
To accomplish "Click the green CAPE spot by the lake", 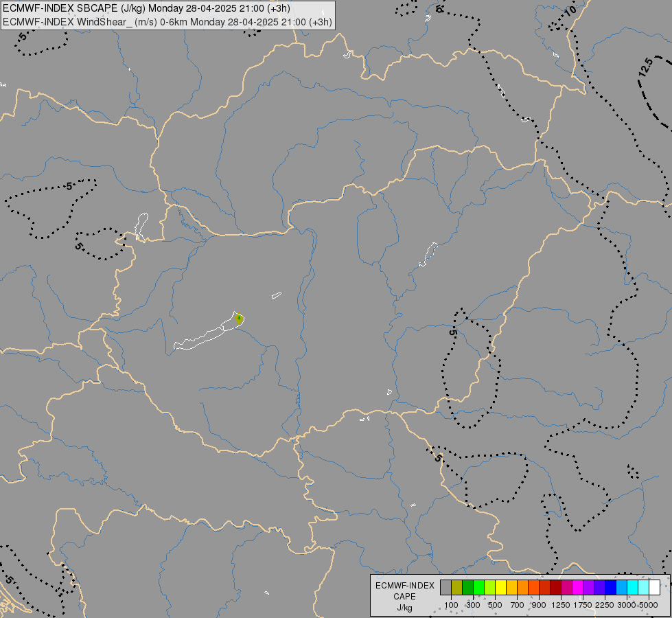I will pos(239,319).
